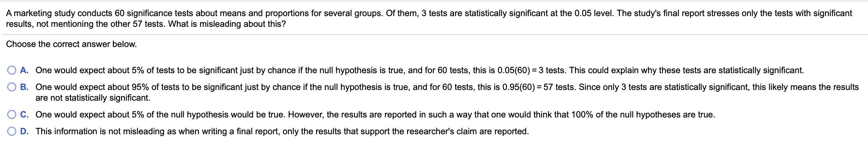Select radio button for answer A
The width and height of the screenshot is (868, 145).
(x=12, y=70)
